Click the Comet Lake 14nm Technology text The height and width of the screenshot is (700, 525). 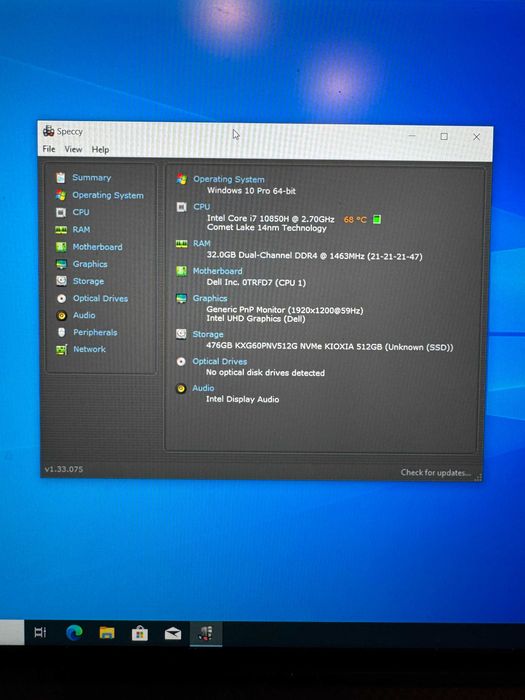click(x=267, y=228)
